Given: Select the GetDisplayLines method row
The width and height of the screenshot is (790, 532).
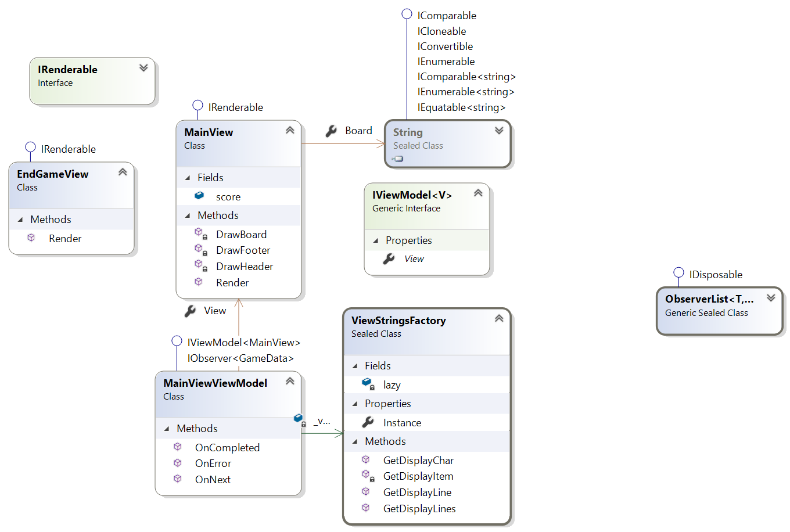Looking at the screenshot, I should tap(427, 508).
